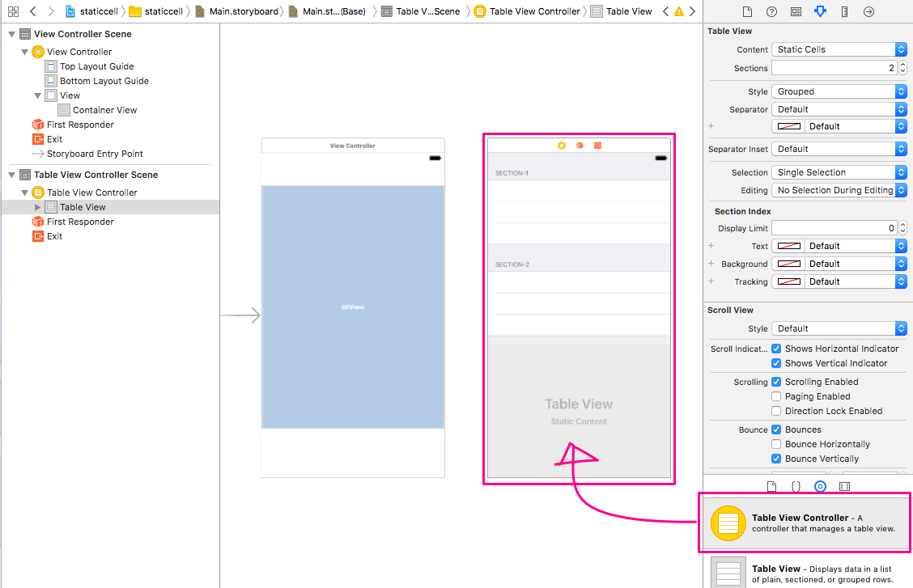Open Table View Controller breadcrumb
This screenshot has width=913, height=588.
pyautogui.click(x=528, y=11)
